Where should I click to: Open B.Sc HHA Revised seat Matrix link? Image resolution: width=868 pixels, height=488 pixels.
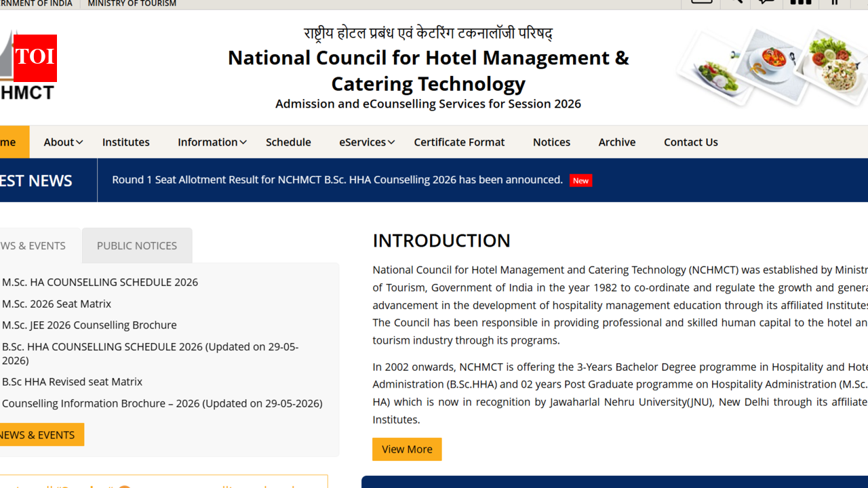(x=72, y=382)
